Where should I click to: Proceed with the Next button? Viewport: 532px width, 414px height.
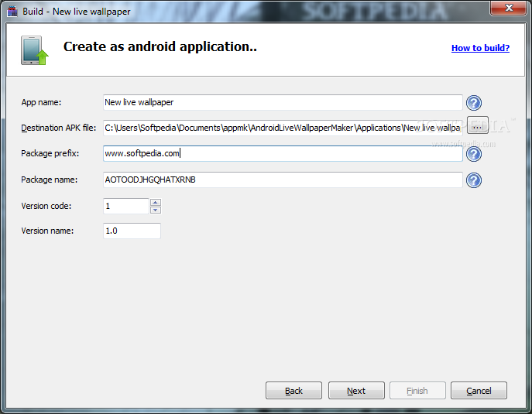pyautogui.click(x=356, y=391)
